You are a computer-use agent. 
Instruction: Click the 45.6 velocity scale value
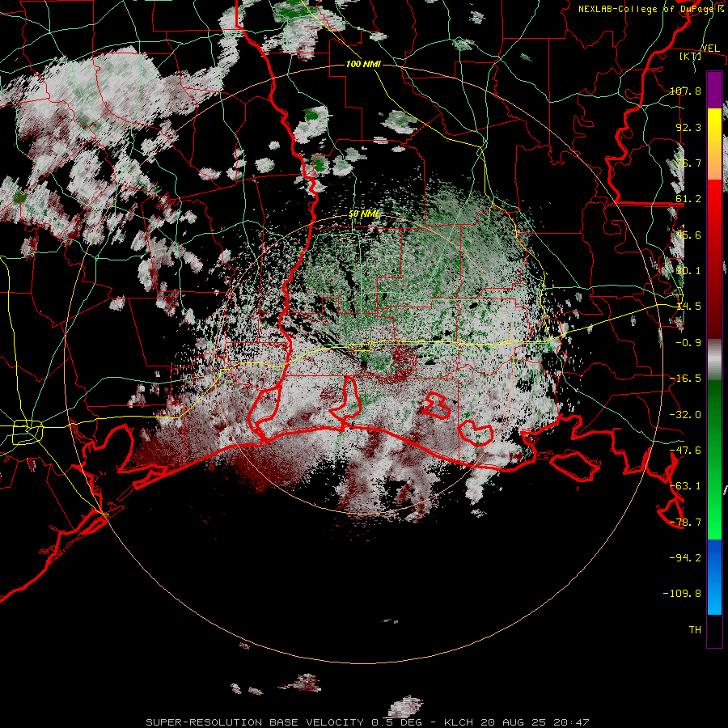point(688,235)
